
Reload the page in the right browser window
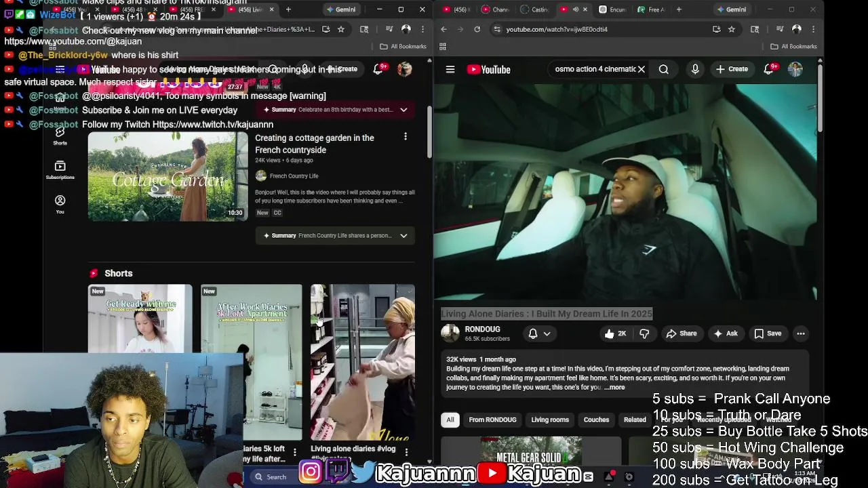(x=477, y=29)
